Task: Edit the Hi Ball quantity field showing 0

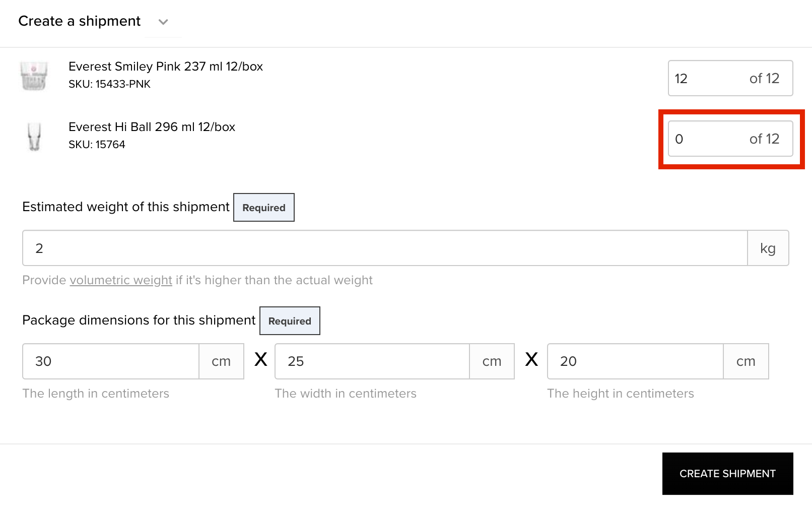Action: pos(730,139)
